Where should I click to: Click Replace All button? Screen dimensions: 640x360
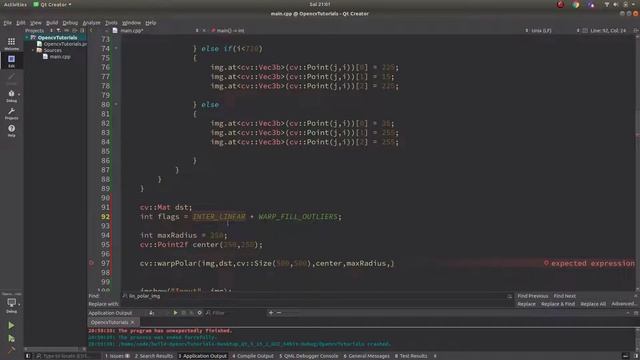tap(593, 304)
